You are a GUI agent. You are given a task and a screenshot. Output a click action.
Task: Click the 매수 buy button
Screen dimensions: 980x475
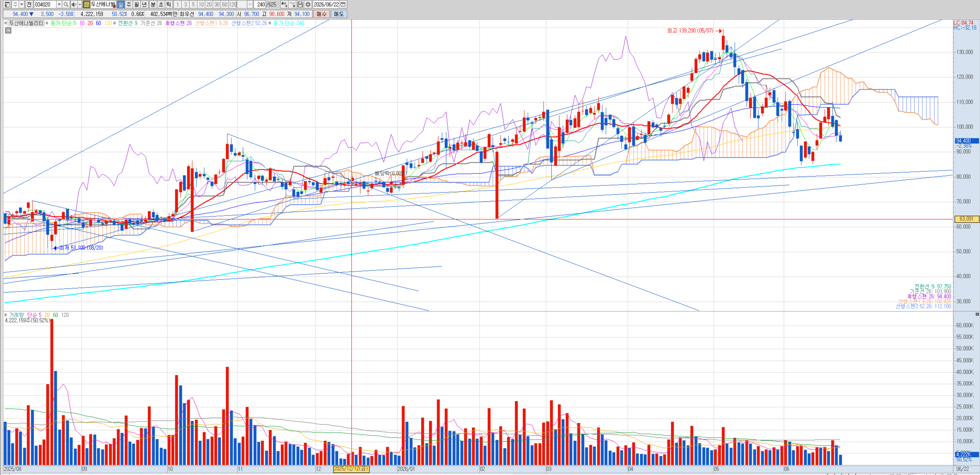pyautogui.click(x=322, y=14)
